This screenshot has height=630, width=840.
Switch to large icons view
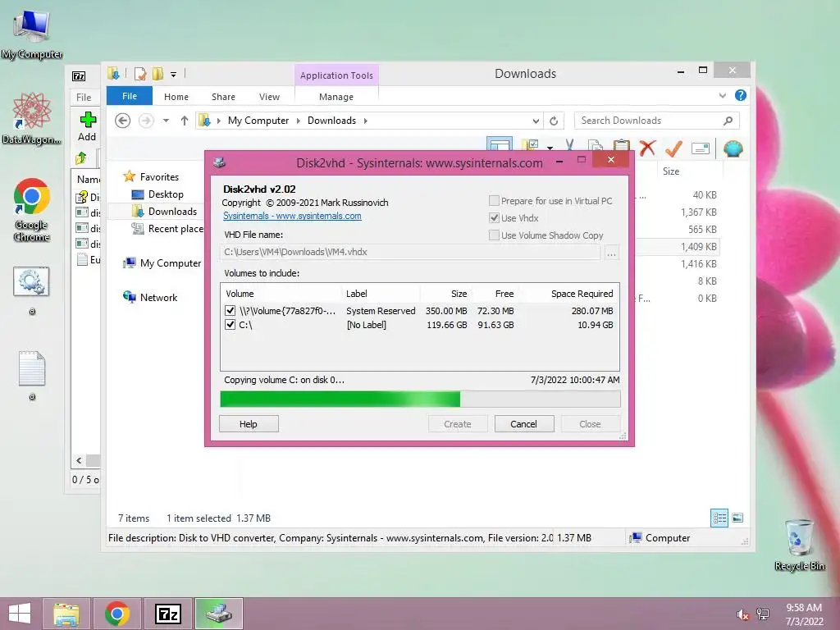[737, 518]
